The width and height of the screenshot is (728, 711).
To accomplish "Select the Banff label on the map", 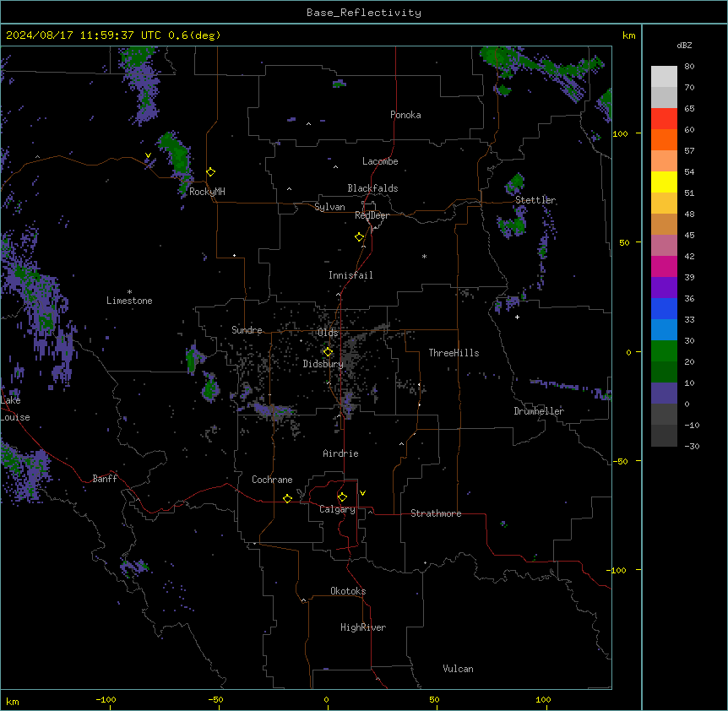I will [105, 479].
